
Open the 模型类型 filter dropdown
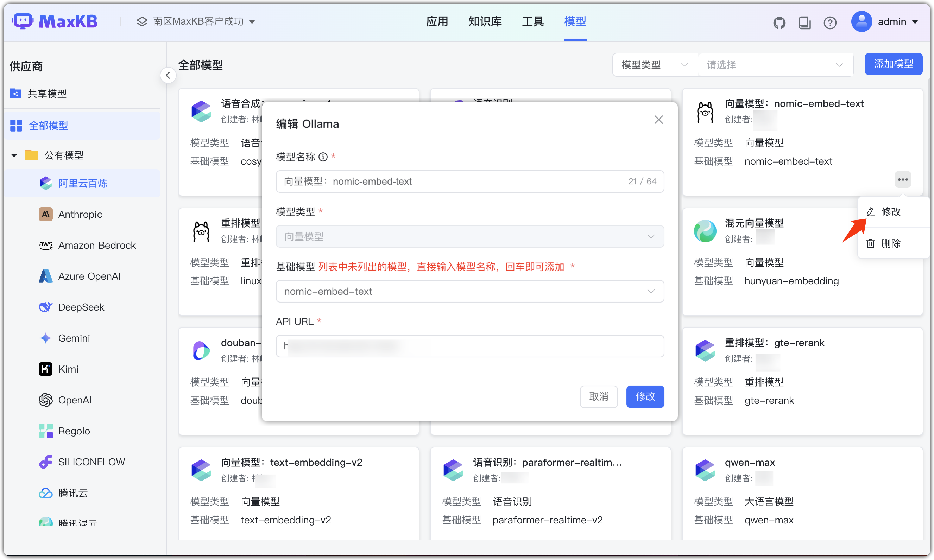tap(655, 65)
